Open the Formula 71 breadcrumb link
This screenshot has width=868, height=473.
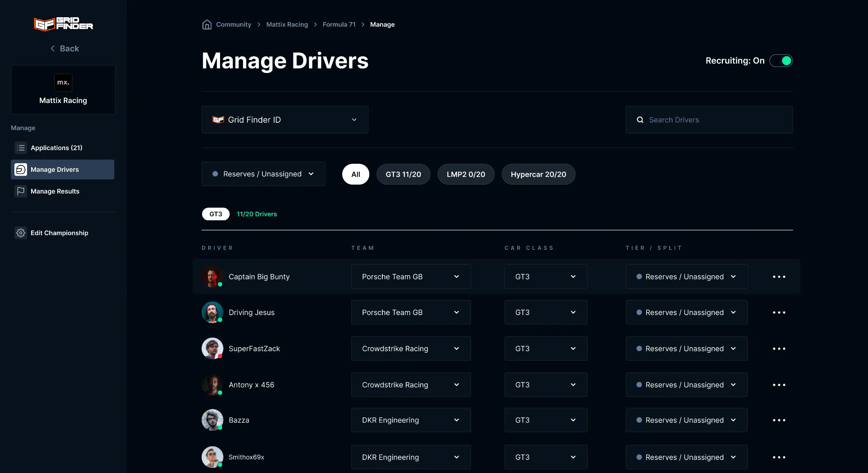(x=339, y=24)
